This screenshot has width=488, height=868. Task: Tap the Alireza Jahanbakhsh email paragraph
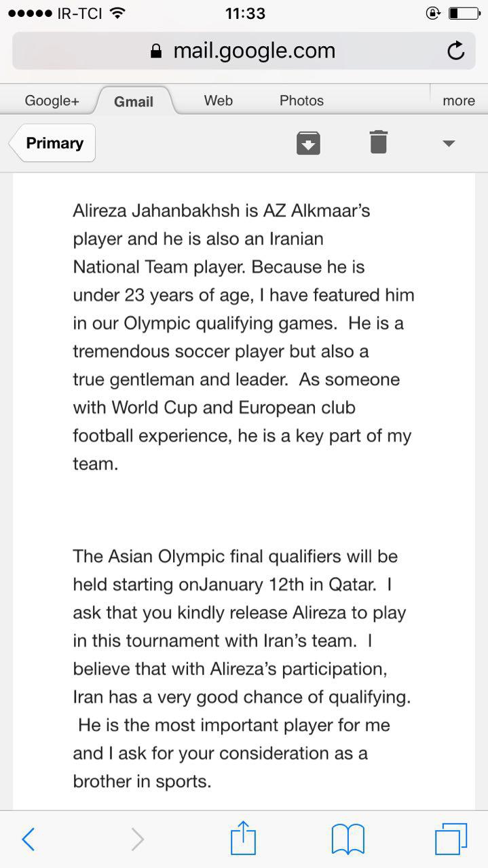pos(243,337)
